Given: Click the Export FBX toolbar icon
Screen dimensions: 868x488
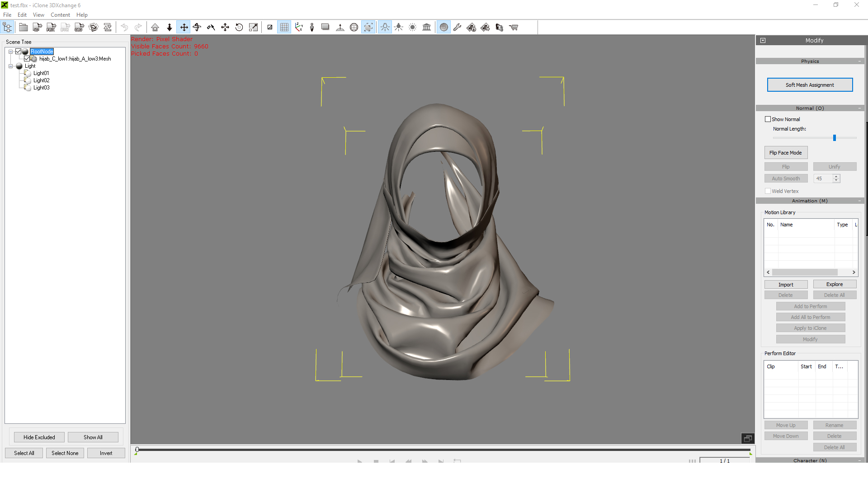Looking at the screenshot, I should [51, 28].
